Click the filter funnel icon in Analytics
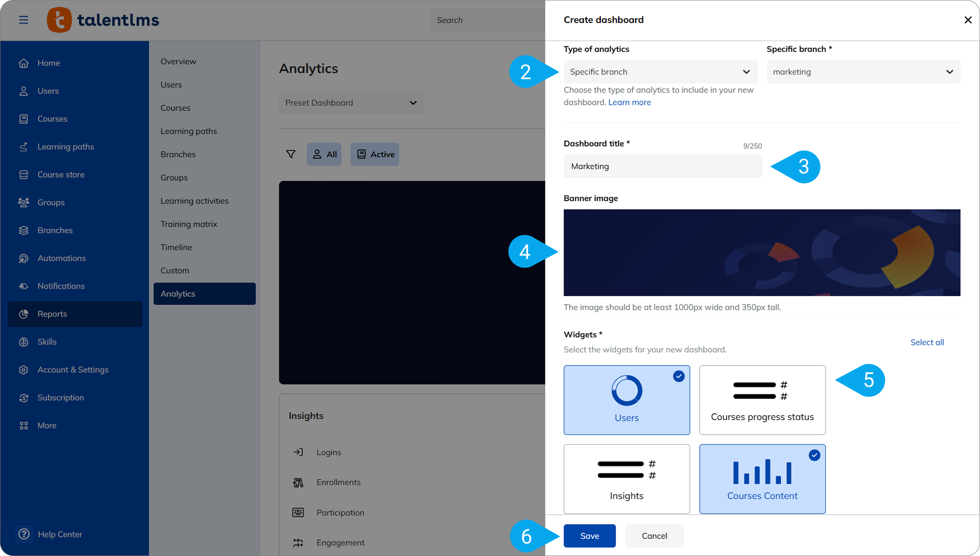The width and height of the screenshot is (980, 556). pos(291,154)
